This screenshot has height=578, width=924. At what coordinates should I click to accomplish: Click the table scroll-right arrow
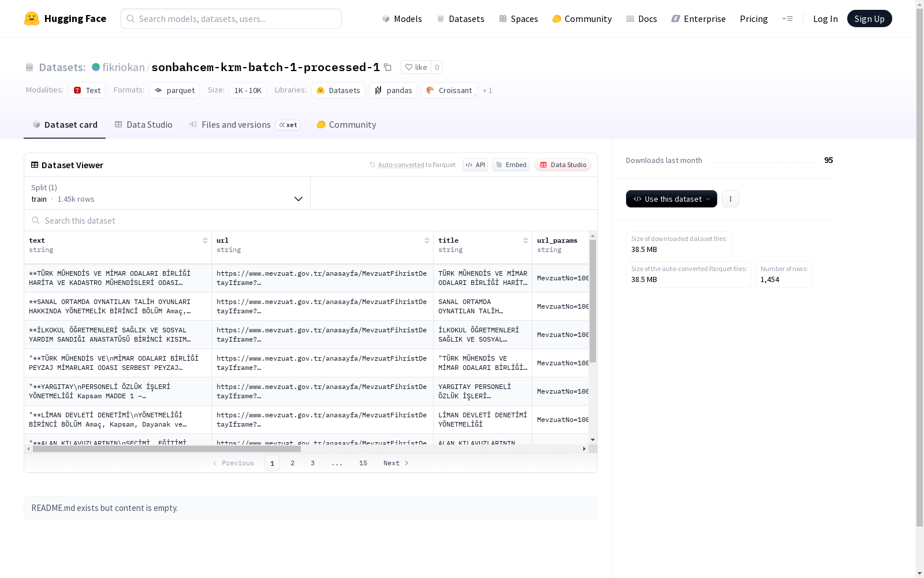[584, 449]
